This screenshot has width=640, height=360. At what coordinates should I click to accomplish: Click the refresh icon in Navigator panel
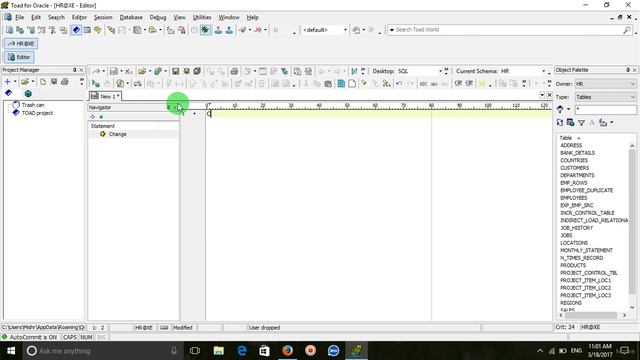93,117
